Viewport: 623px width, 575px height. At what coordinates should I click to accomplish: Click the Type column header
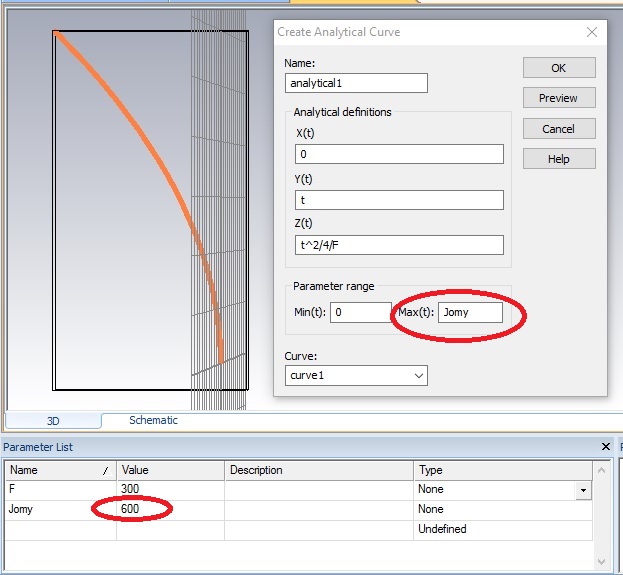[x=503, y=470]
